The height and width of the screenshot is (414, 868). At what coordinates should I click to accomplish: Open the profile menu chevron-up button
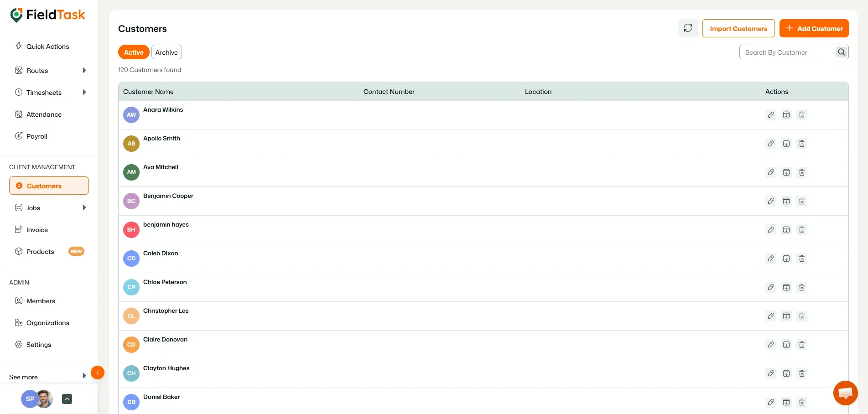[x=67, y=399]
